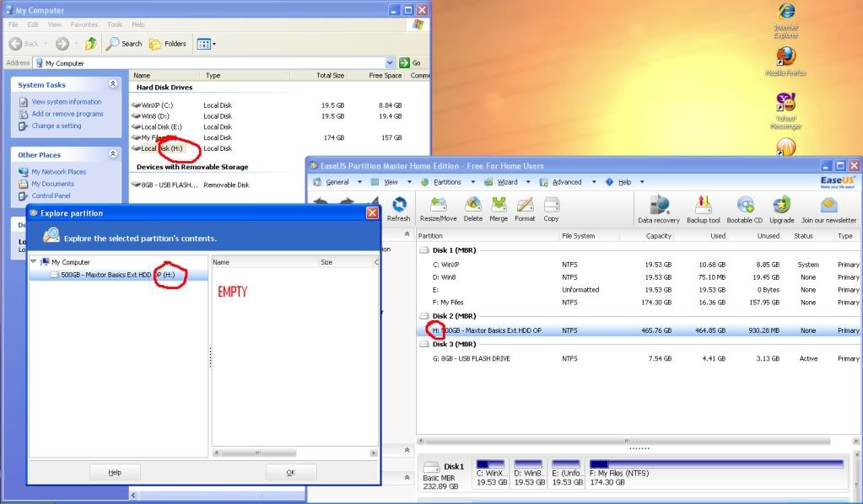The width and height of the screenshot is (863, 504).
Task: Select the Win8 (D:) drive icon
Action: click(136, 116)
